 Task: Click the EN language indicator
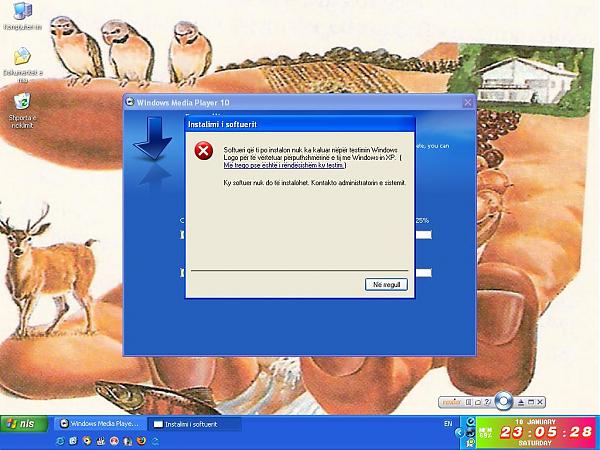(x=448, y=424)
